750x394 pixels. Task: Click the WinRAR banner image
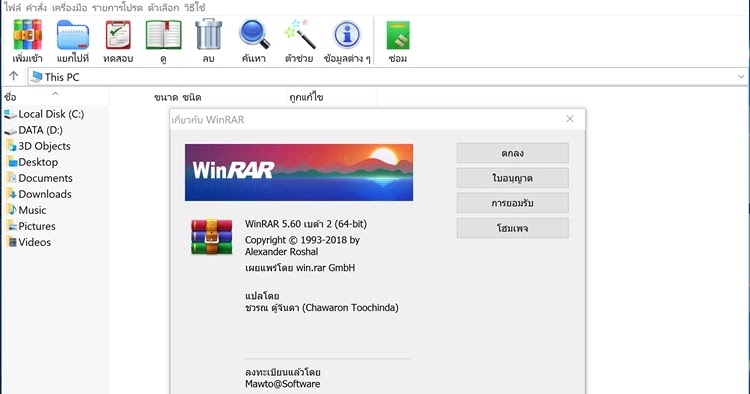pyautogui.click(x=299, y=172)
